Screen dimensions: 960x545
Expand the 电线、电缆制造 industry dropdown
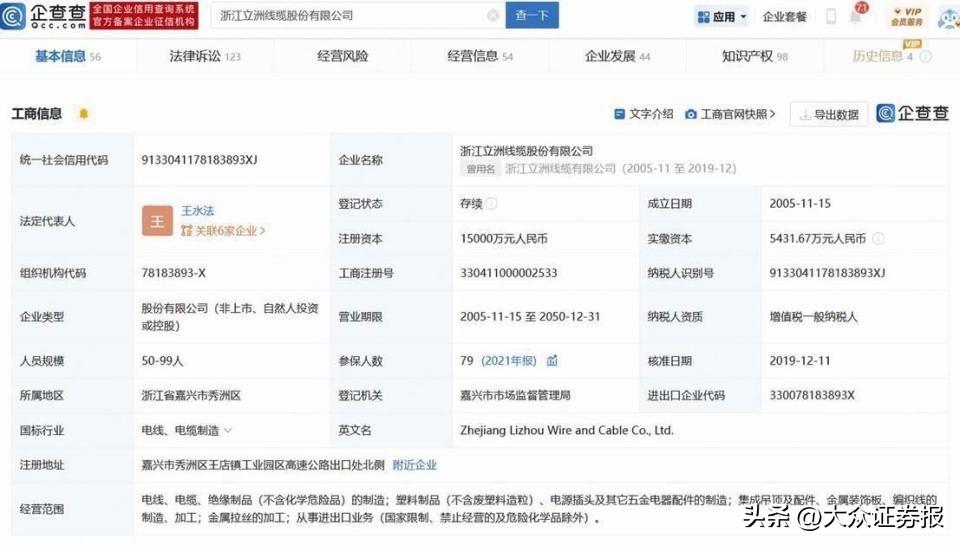coord(228,430)
